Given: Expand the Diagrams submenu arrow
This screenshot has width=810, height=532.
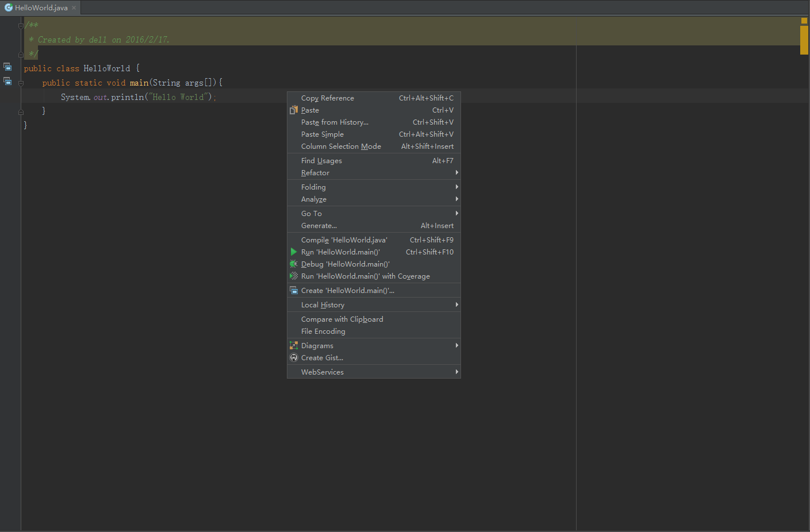Looking at the screenshot, I should (457, 345).
